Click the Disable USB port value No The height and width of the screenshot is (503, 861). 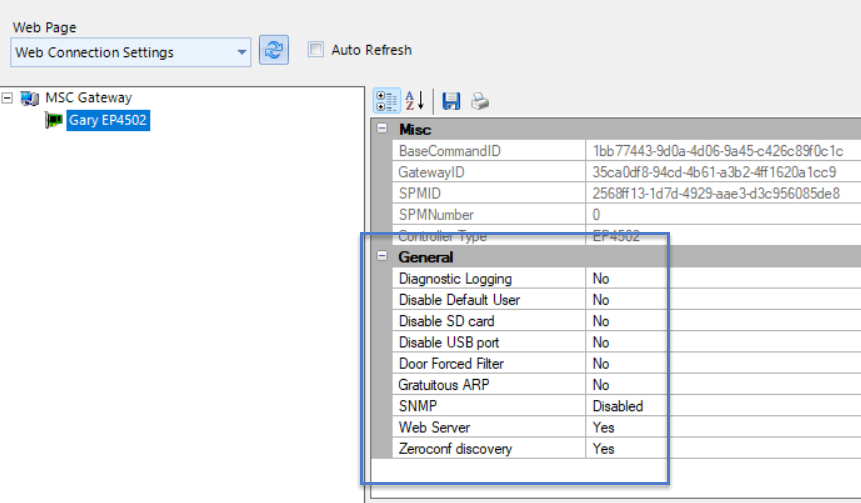coord(601,343)
